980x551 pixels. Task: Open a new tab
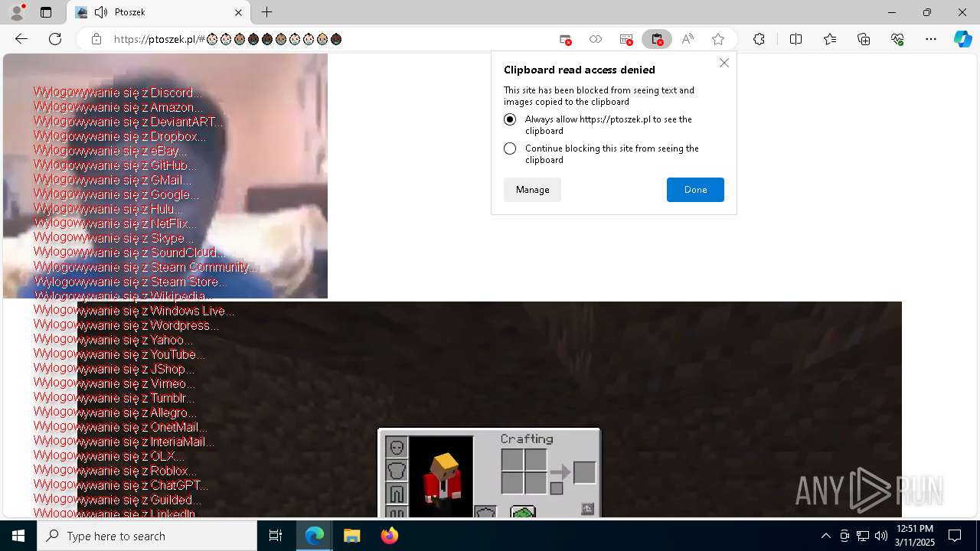click(266, 12)
